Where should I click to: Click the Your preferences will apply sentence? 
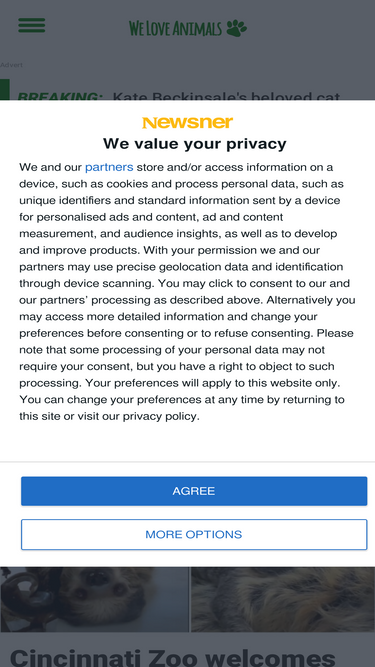pos(213,383)
